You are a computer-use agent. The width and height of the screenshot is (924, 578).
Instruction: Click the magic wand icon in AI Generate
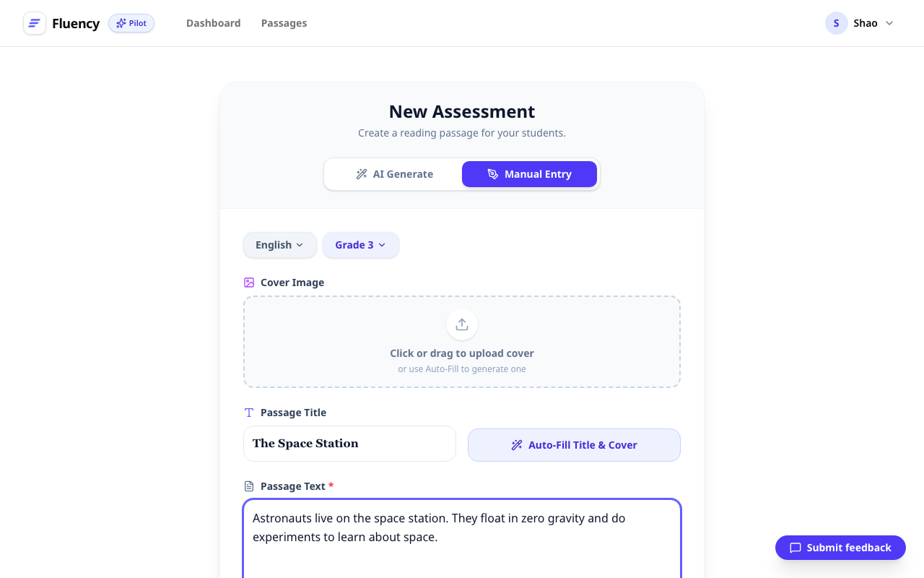click(x=362, y=173)
